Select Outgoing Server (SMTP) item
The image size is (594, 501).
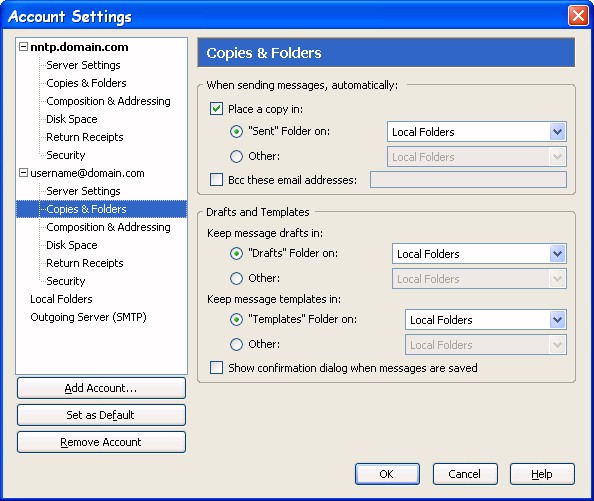[88, 317]
